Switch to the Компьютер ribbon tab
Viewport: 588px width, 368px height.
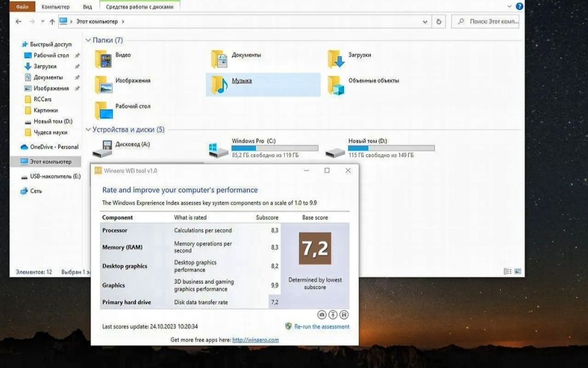click(x=55, y=6)
